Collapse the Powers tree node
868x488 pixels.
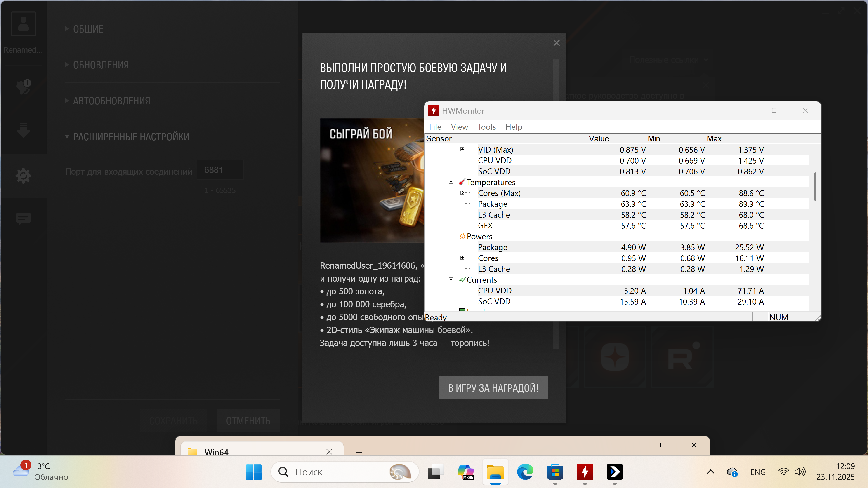pos(451,236)
